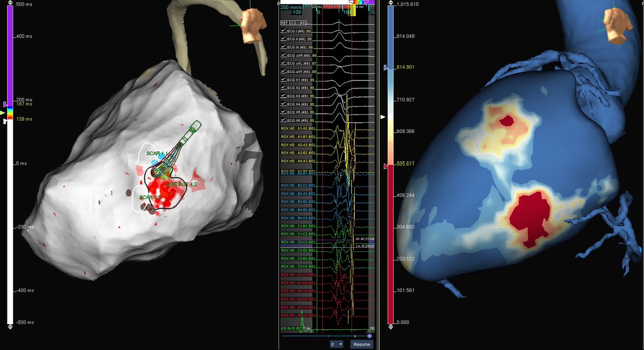Click the playback timeline slider track
The width and height of the screenshot is (644, 350).
point(324,336)
